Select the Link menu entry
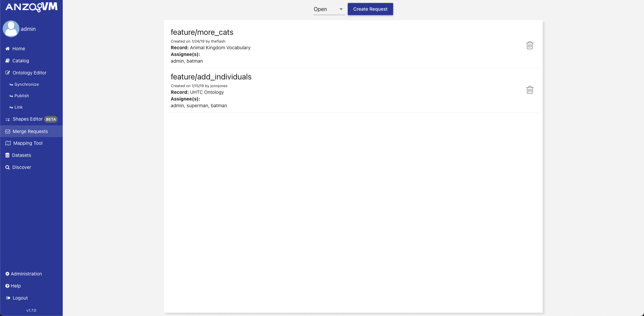This screenshot has width=644, height=316. [x=18, y=107]
